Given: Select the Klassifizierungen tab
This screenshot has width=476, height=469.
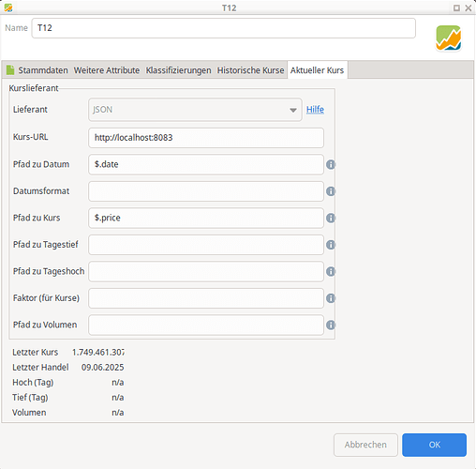Looking at the screenshot, I should 178,70.
